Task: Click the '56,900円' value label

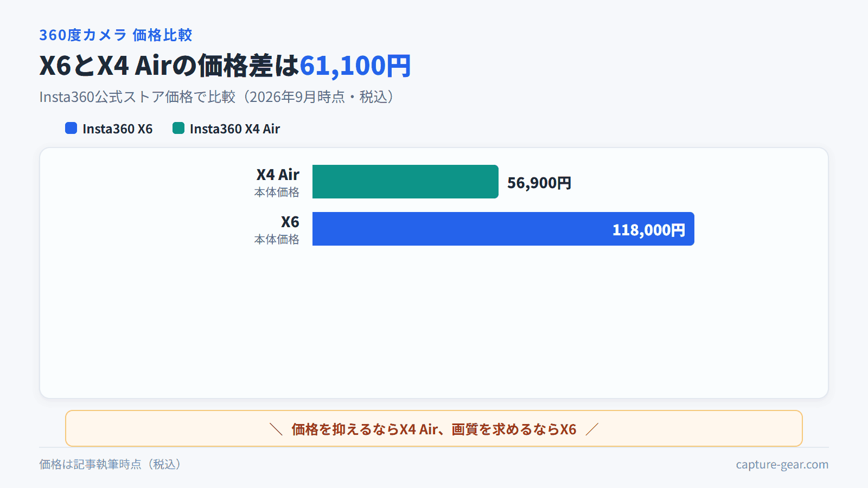Action: (x=539, y=183)
